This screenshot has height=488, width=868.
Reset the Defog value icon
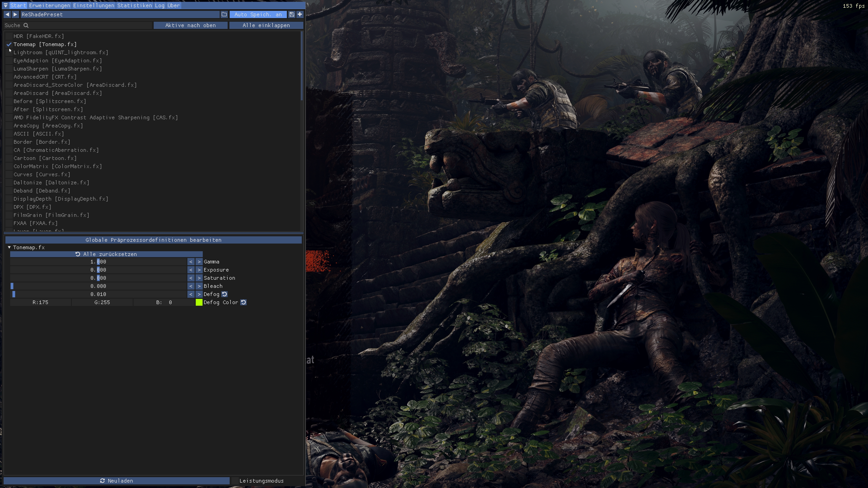[225, 294]
